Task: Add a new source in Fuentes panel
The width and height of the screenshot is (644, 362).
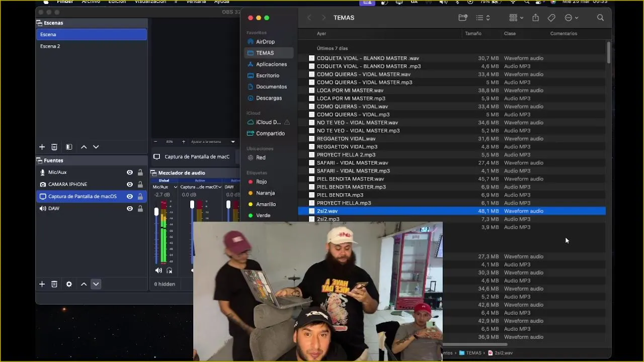Action: pos(42,284)
